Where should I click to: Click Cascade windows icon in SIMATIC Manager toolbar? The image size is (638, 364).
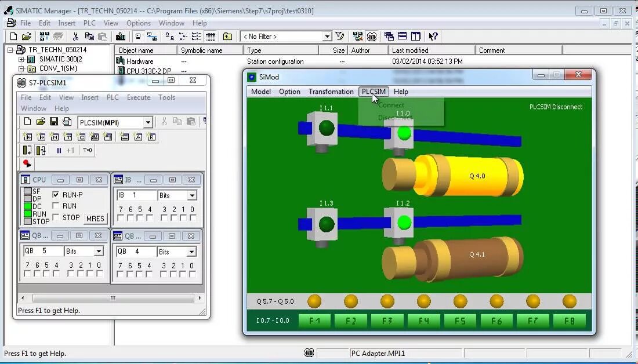(389, 37)
